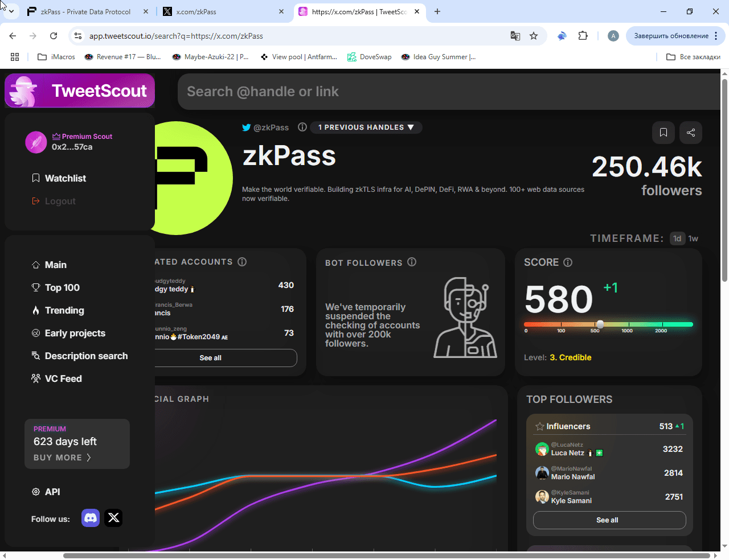729x560 pixels.
Task: Open View pool Antfarm bookmark
Action: (x=298, y=57)
